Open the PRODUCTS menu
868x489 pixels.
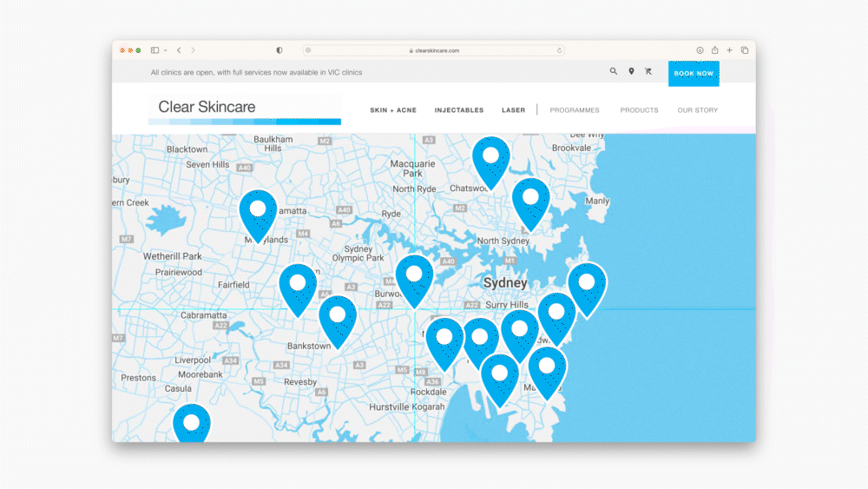click(x=640, y=110)
